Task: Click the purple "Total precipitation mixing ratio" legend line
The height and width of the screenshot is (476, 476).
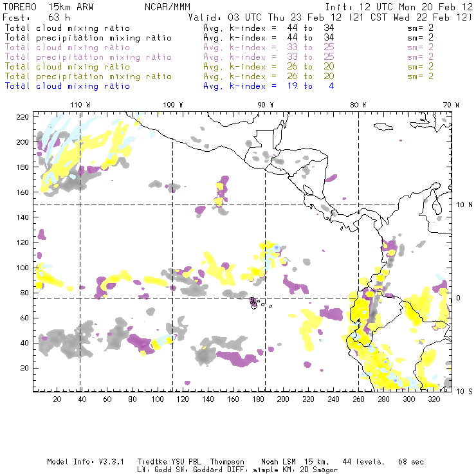Action: click(x=88, y=57)
